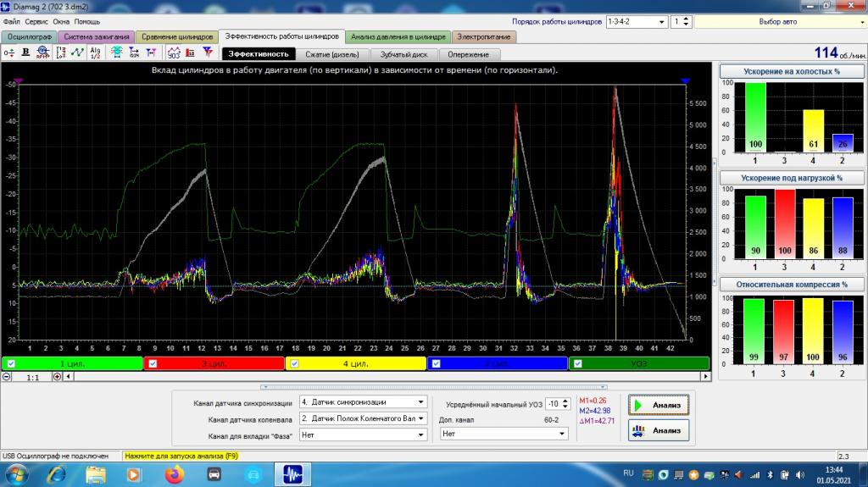868x487 pixels.
Task: Click the marker shift arrow icon
Action: 134,53
